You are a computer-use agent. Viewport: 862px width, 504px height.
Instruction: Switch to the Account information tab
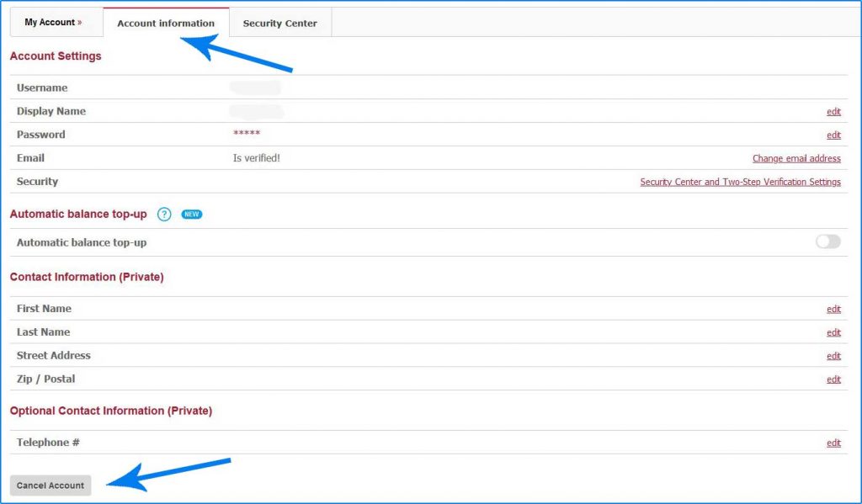pos(166,23)
